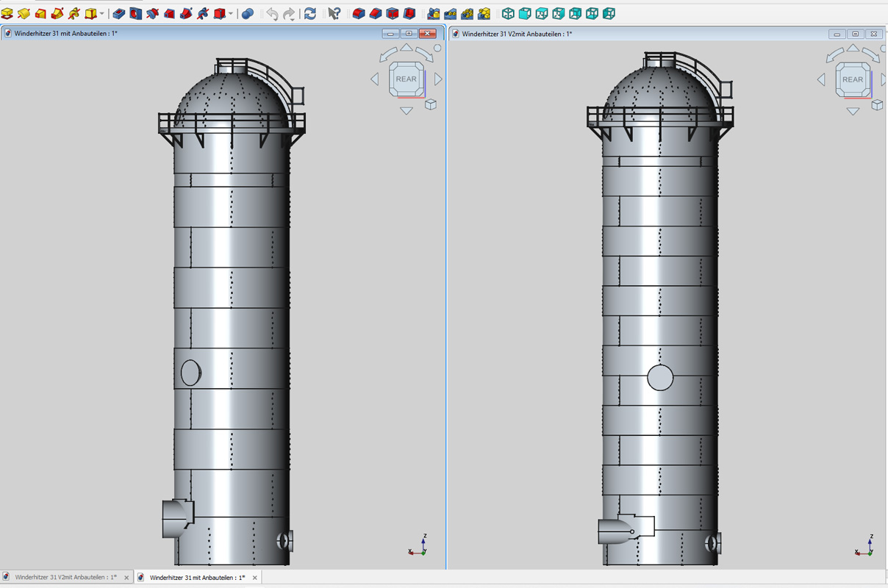Switch to Winderhitzer 31 V2mit Anbauteilen tab
This screenshot has height=588, width=888.
(65, 578)
